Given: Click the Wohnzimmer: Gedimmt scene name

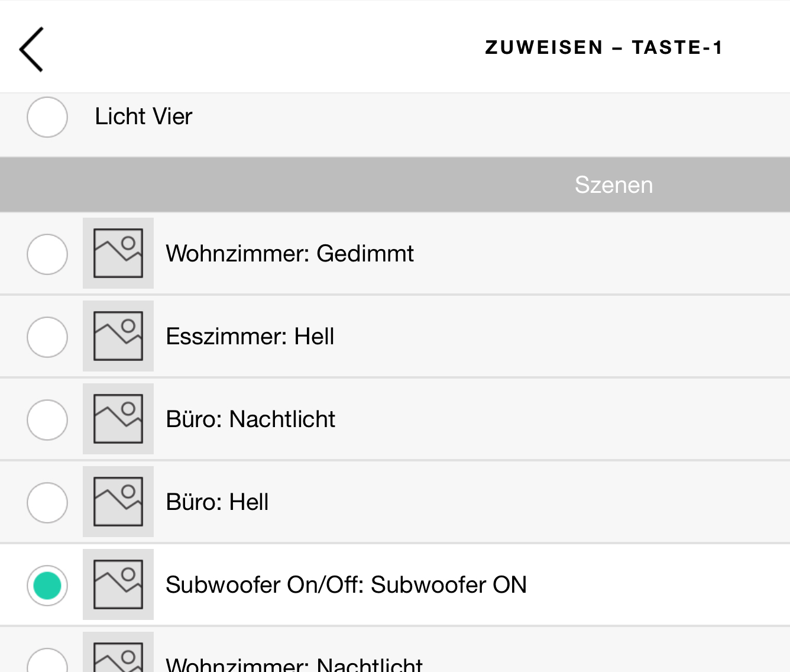Looking at the screenshot, I should click(290, 254).
